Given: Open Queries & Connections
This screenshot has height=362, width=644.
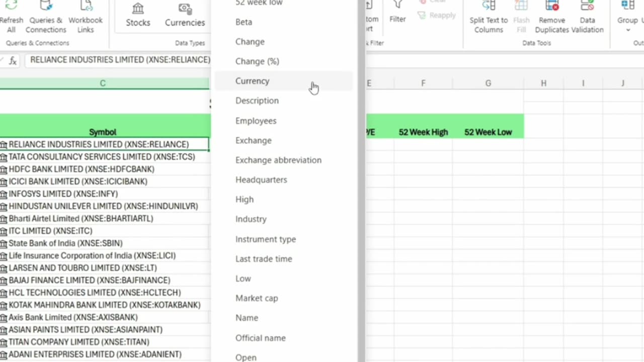Looking at the screenshot, I should 46,17.
